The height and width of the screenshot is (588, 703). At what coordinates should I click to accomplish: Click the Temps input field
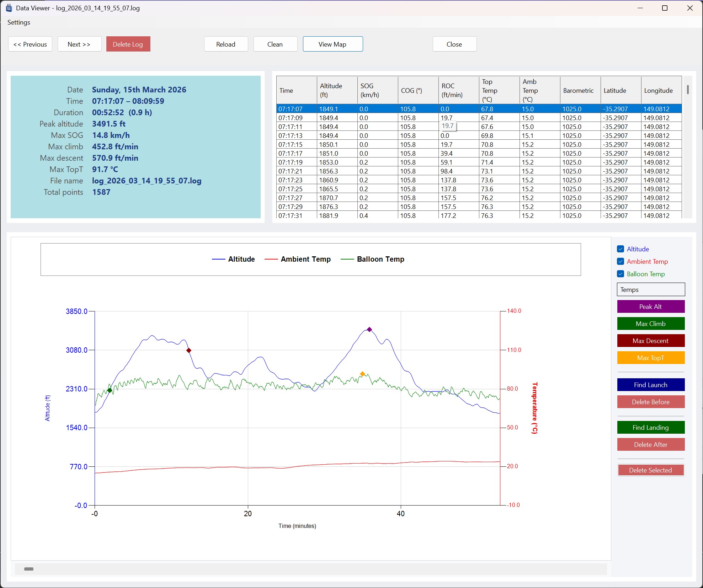pyautogui.click(x=651, y=289)
